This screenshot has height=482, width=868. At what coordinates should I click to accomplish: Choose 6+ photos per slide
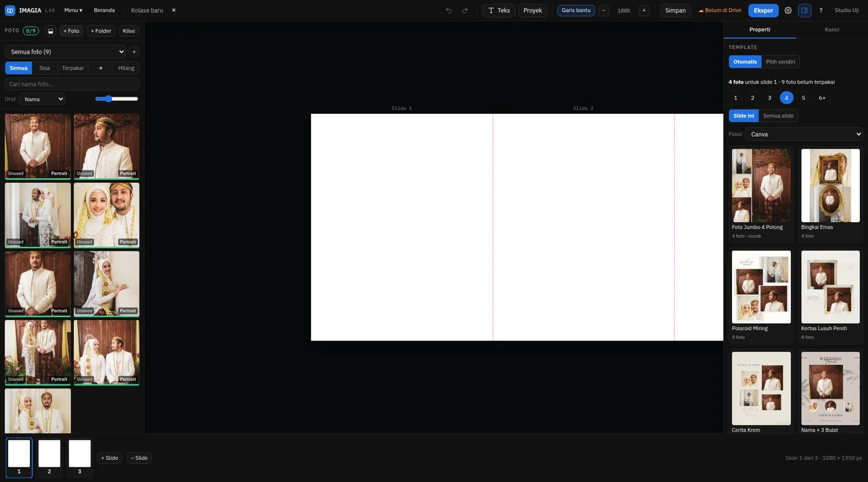click(822, 98)
